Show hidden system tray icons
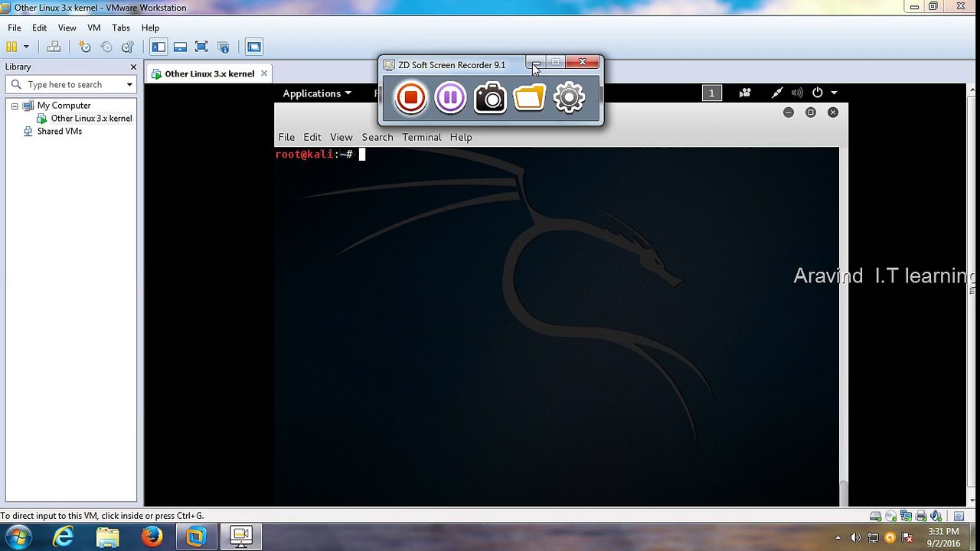The image size is (980, 551). 838,537
